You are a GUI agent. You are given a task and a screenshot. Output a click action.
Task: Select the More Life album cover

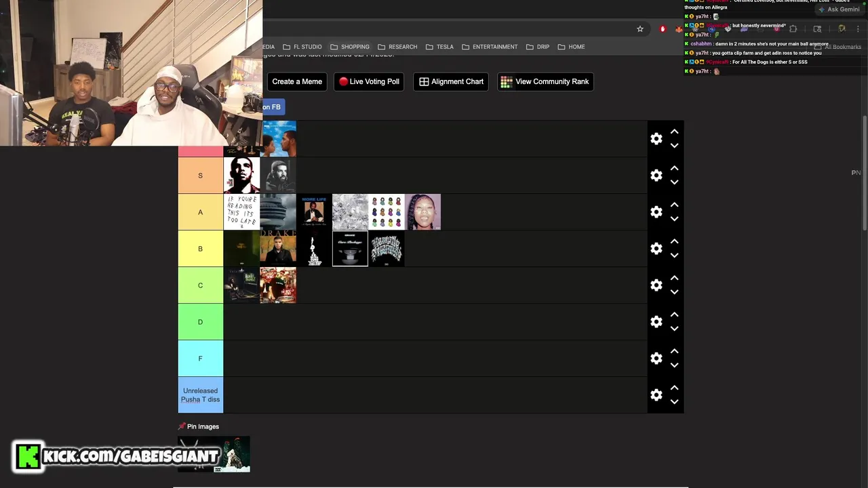click(x=315, y=212)
